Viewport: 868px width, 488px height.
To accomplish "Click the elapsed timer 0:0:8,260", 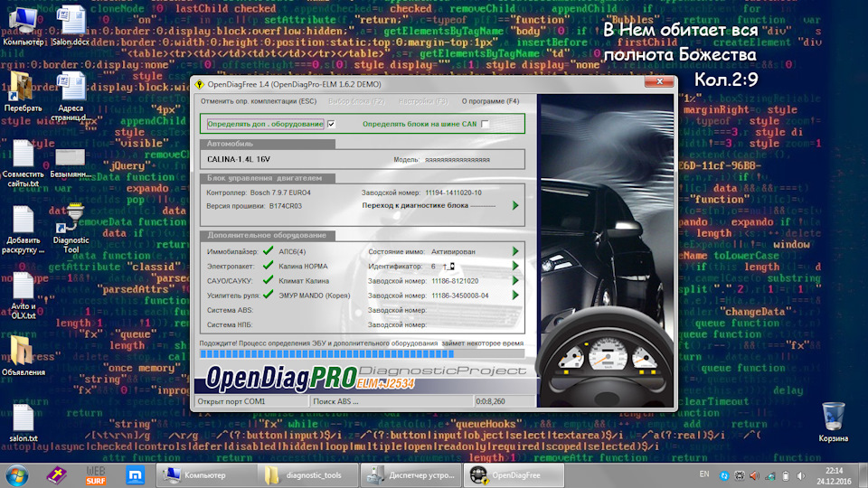I will pyautogui.click(x=490, y=401).
